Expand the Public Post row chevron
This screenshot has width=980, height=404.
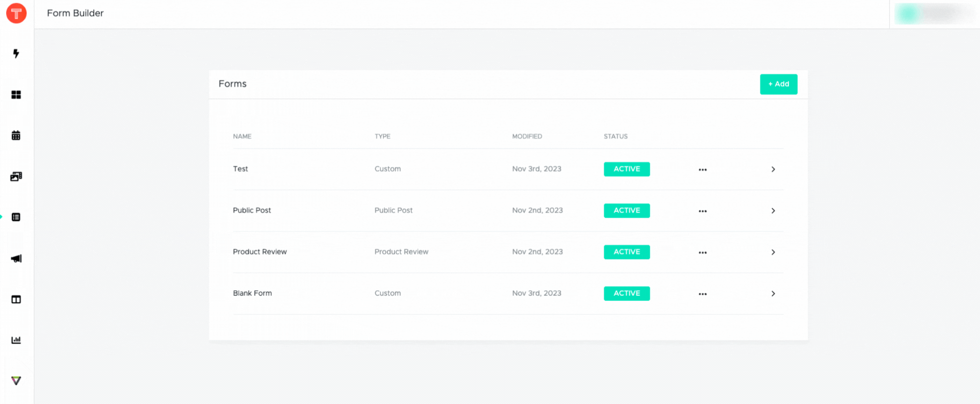click(773, 211)
